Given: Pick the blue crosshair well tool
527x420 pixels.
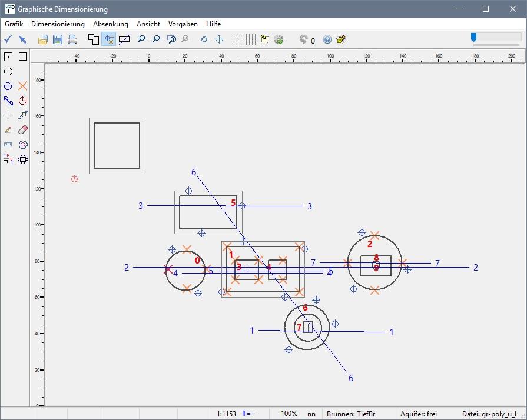Looking at the screenshot, I should point(8,86).
